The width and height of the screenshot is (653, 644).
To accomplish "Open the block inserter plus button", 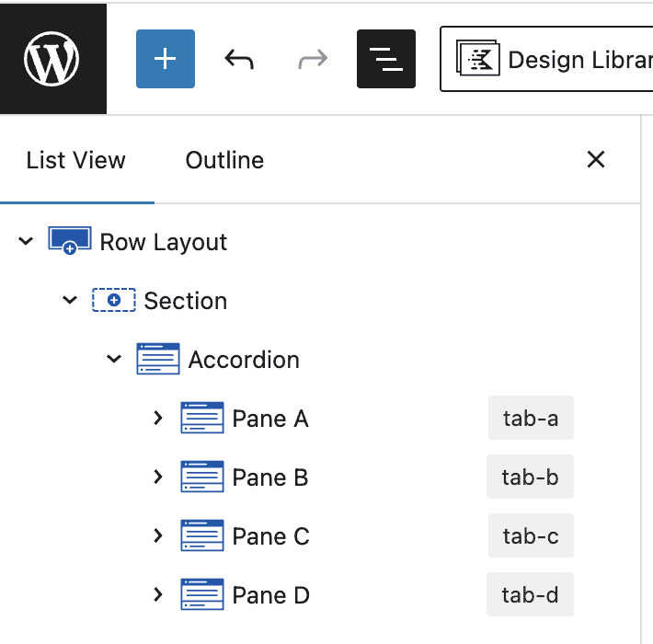I will [x=166, y=59].
